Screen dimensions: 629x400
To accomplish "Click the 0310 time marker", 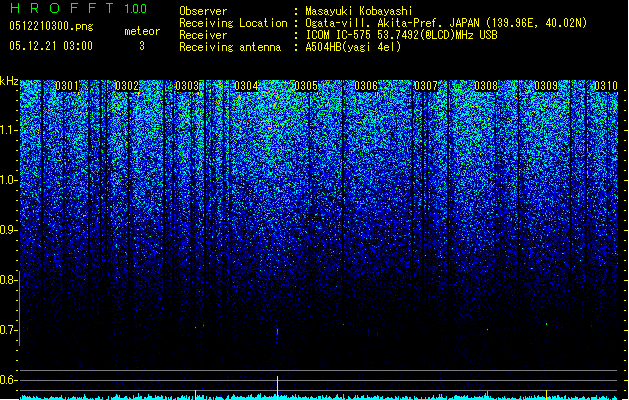I will coord(606,86).
